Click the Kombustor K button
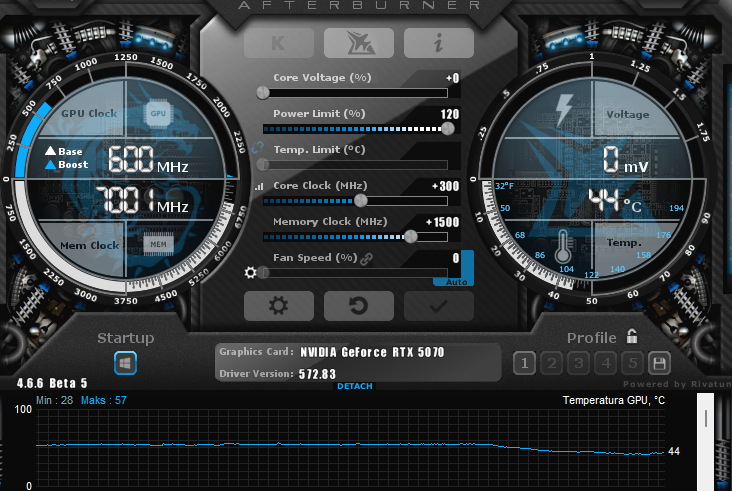 (279, 43)
